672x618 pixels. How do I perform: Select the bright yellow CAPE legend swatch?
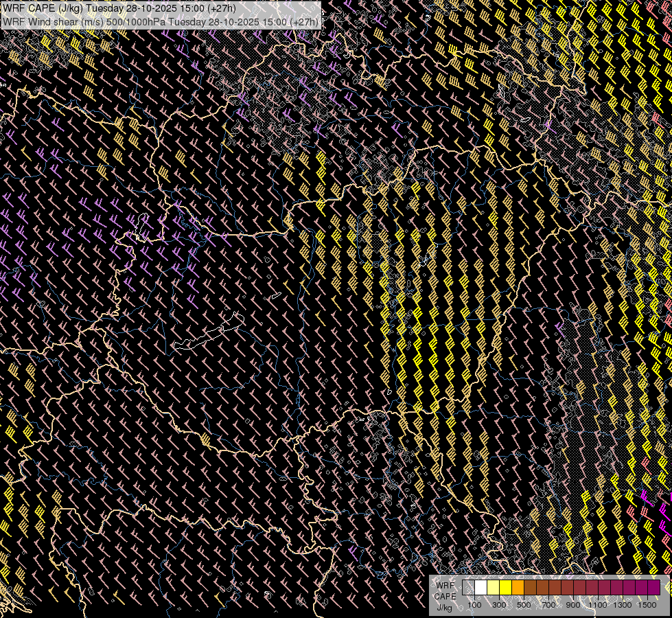coord(506,587)
